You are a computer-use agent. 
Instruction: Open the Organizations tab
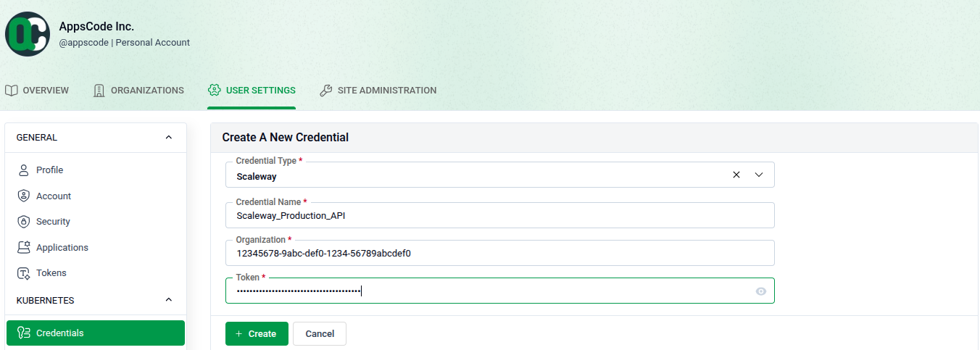(x=138, y=91)
